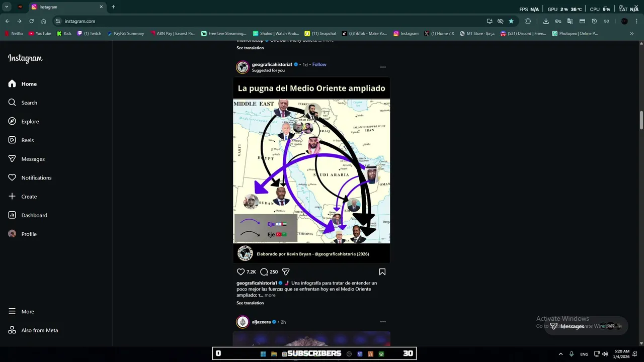This screenshot has width=644, height=362.
Task: Open browser profile avatar
Action: [x=624, y=21]
